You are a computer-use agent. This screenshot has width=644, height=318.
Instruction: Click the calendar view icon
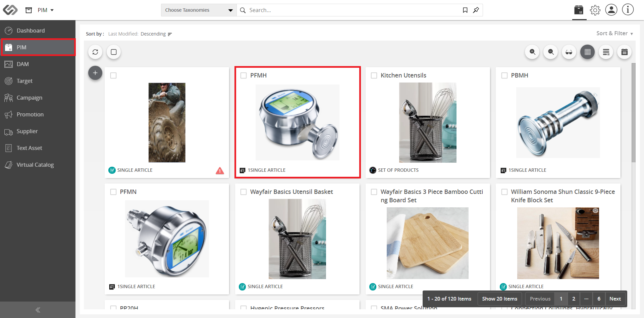[x=625, y=52]
